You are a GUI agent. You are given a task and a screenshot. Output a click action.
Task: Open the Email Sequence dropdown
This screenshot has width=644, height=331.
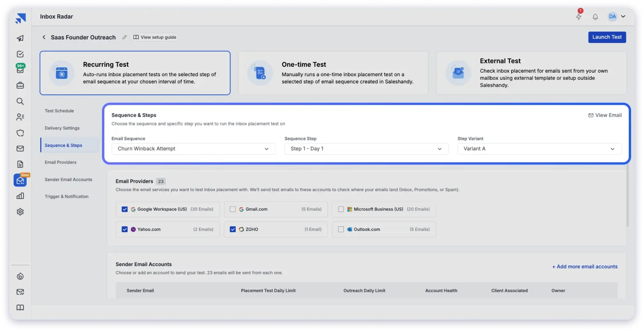[193, 149]
